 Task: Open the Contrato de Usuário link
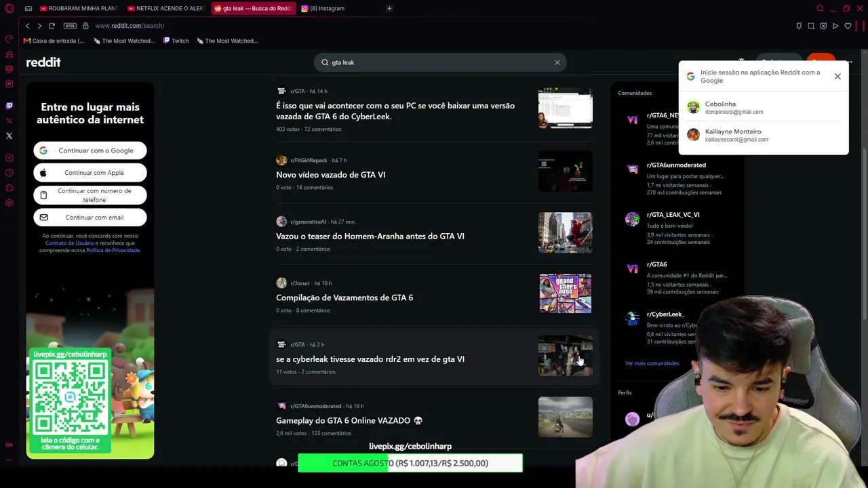tap(70, 243)
